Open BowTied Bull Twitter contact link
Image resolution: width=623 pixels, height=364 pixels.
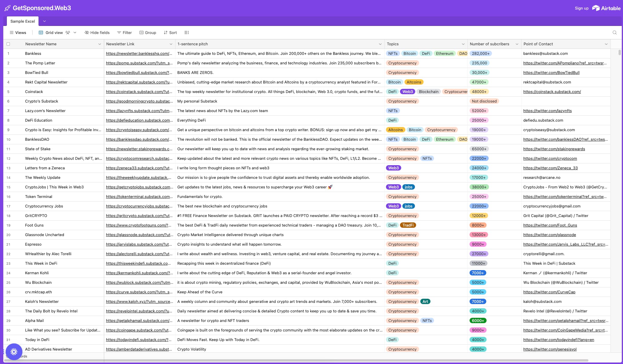pyautogui.click(x=551, y=73)
